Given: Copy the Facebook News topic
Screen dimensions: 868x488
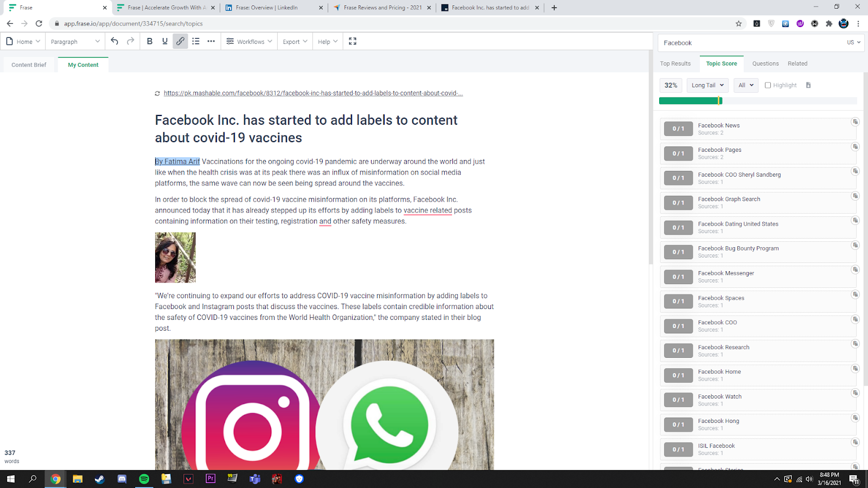Looking at the screenshot, I should click(x=855, y=122).
